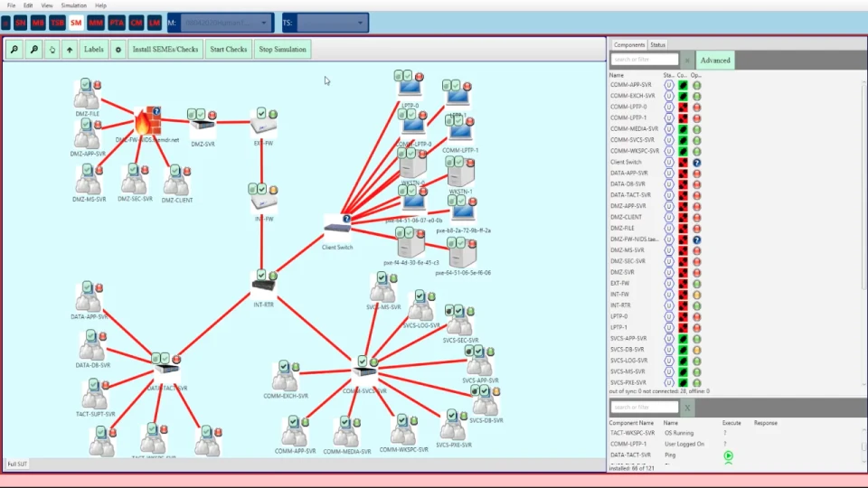Toggle the CM module button
868x488 pixels.
[x=137, y=23]
